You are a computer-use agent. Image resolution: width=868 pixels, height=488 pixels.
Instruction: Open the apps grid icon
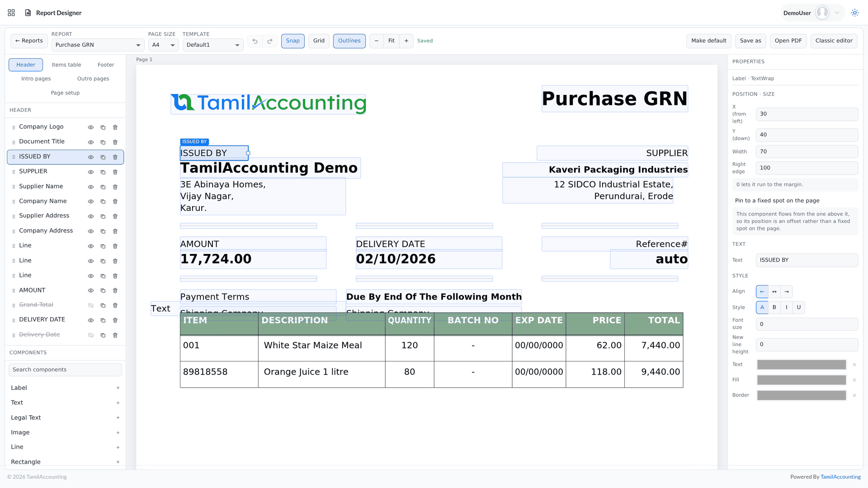11,13
